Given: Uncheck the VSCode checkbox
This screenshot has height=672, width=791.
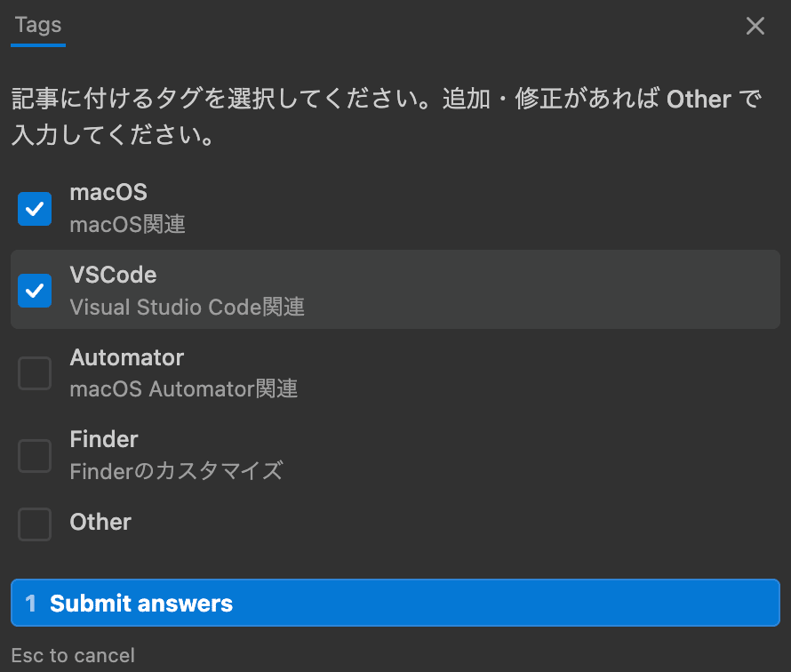Looking at the screenshot, I should pyautogui.click(x=34, y=291).
